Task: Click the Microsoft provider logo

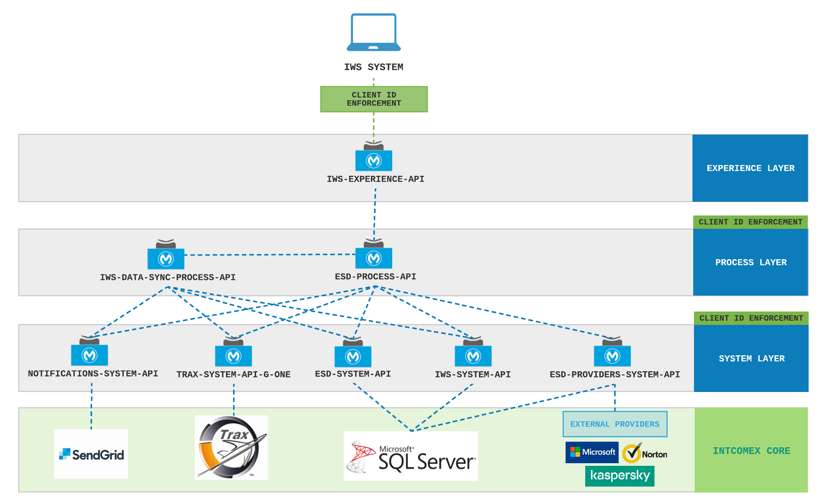Action: (592, 452)
